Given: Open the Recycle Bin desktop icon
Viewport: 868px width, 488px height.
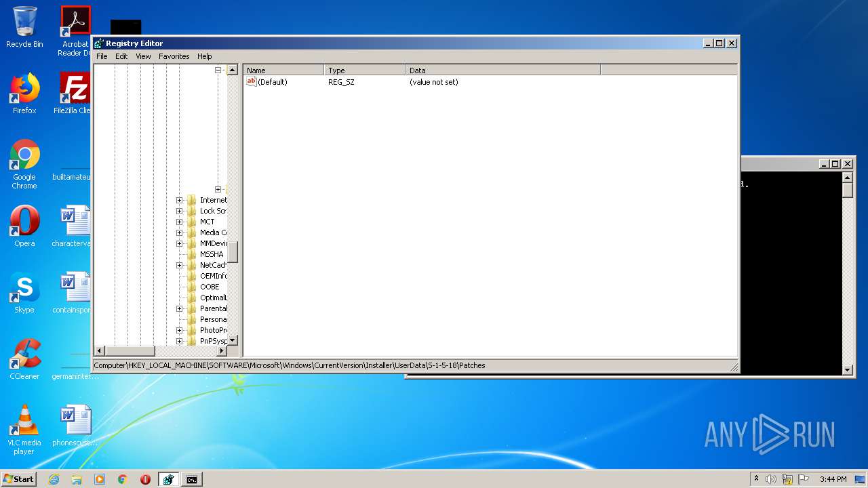Looking at the screenshot, I should click(x=24, y=27).
